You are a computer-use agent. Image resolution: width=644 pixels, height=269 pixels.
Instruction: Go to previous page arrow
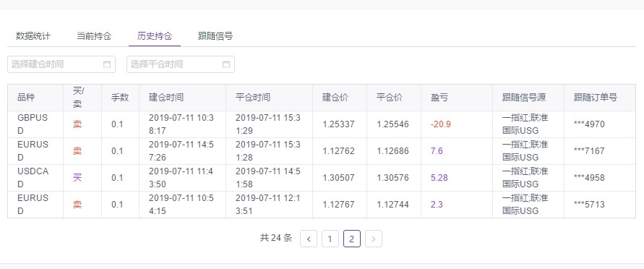click(x=309, y=239)
